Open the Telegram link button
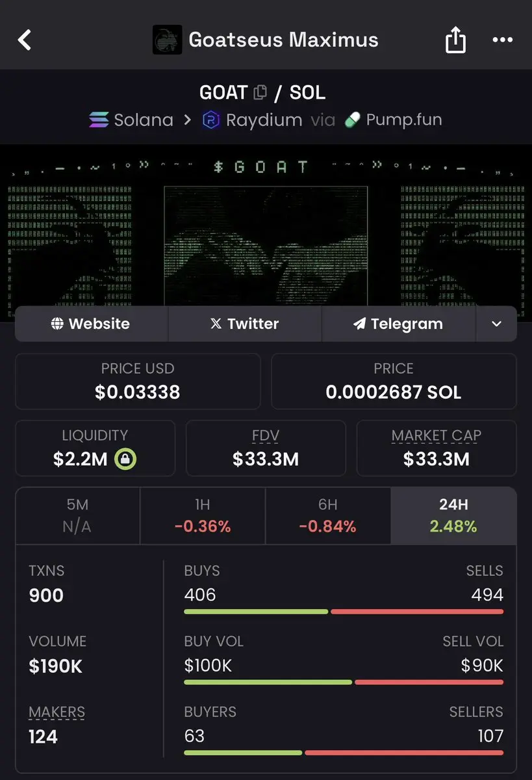The width and height of the screenshot is (532, 780). pos(398,324)
